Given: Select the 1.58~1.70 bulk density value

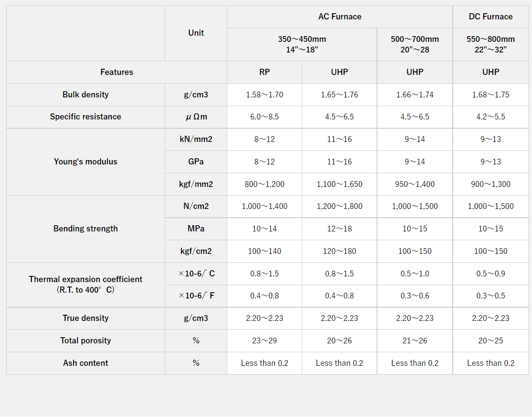Looking at the screenshot, I should coord(264,95).
